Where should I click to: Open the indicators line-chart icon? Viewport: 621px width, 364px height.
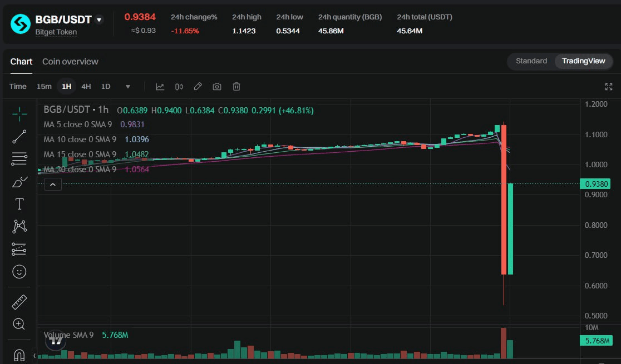pos(160,87)
